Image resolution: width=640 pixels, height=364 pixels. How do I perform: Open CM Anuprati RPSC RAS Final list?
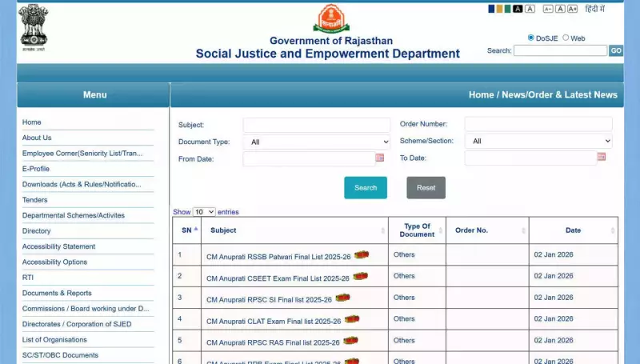coord(273,342)
